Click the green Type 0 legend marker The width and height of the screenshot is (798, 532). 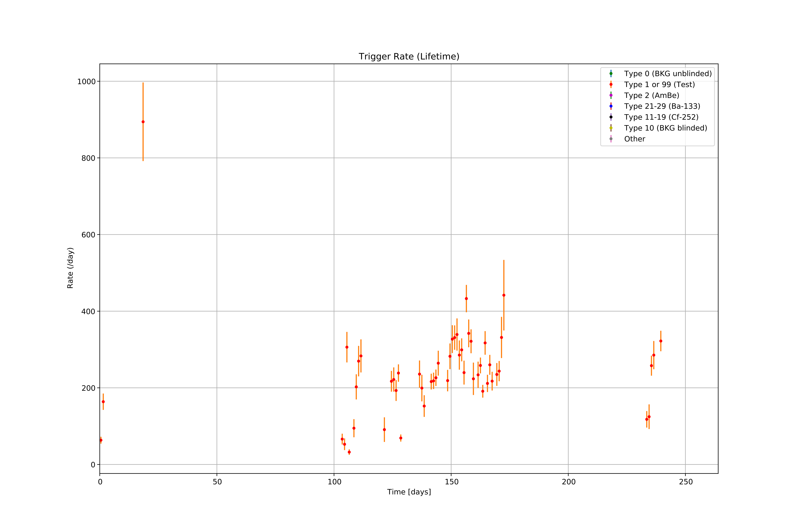click(x=611, y=74)
